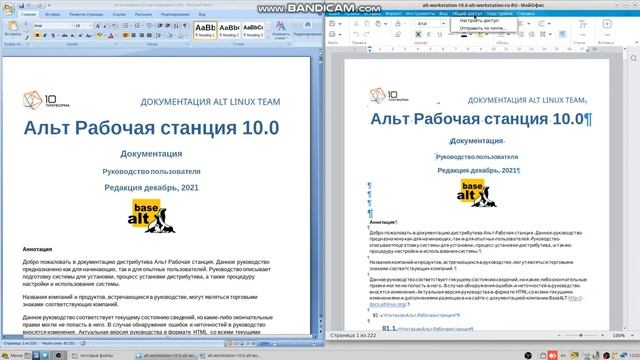Viewport: 640px width, 360px height.
Task: Toggle Italic in Word ribbon
Action: (45, 36)
